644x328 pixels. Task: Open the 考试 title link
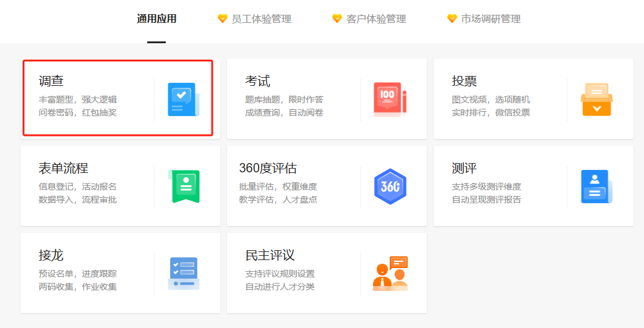[257, 81]
